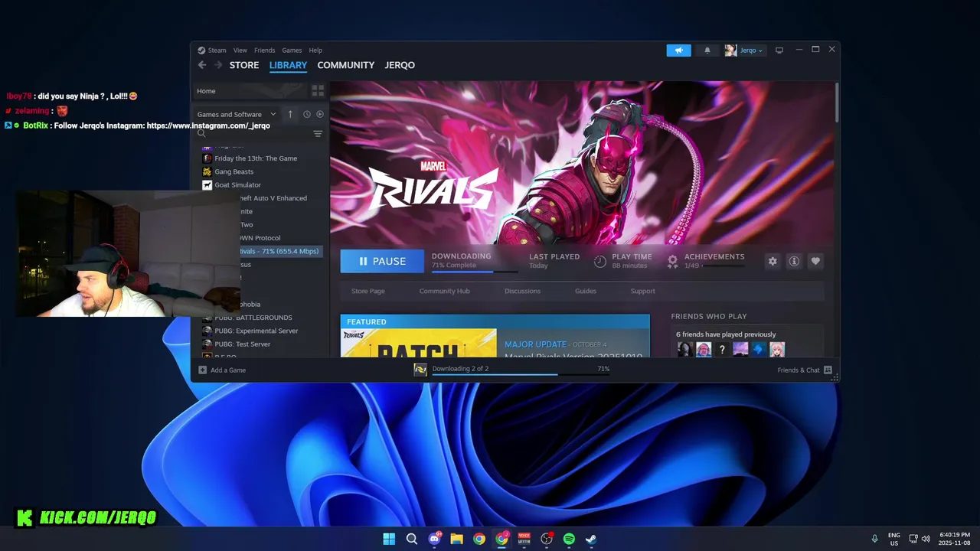Viewport: 980px width, 551px height.
Task: Click the Play Time clock icon
Action: [x=600, y=261]
